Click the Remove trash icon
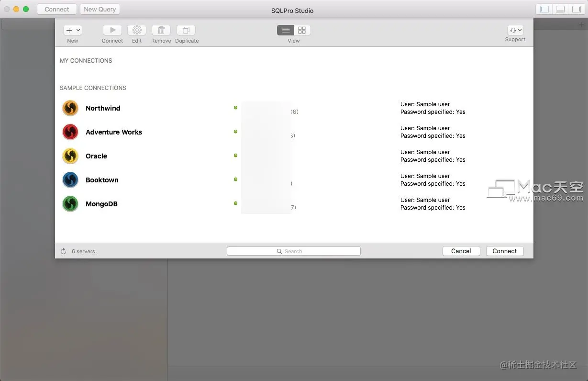This screenshot has height=381, width=588. 161,30
